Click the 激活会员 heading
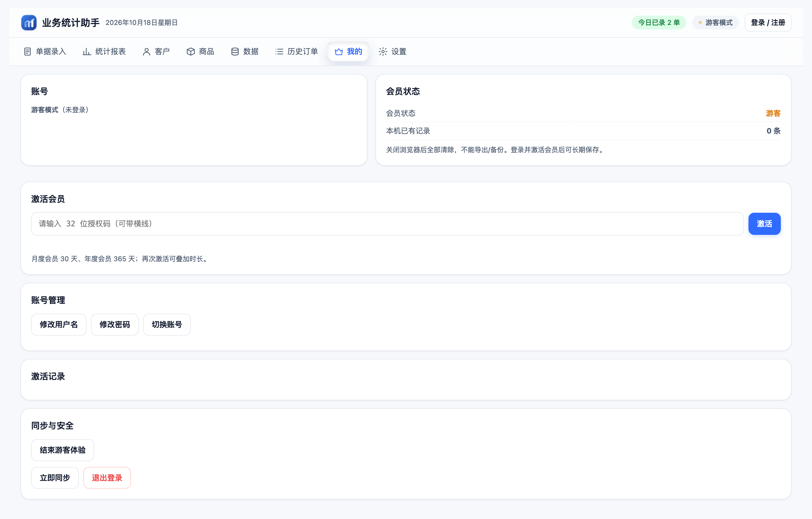 (x=48, y=199)
